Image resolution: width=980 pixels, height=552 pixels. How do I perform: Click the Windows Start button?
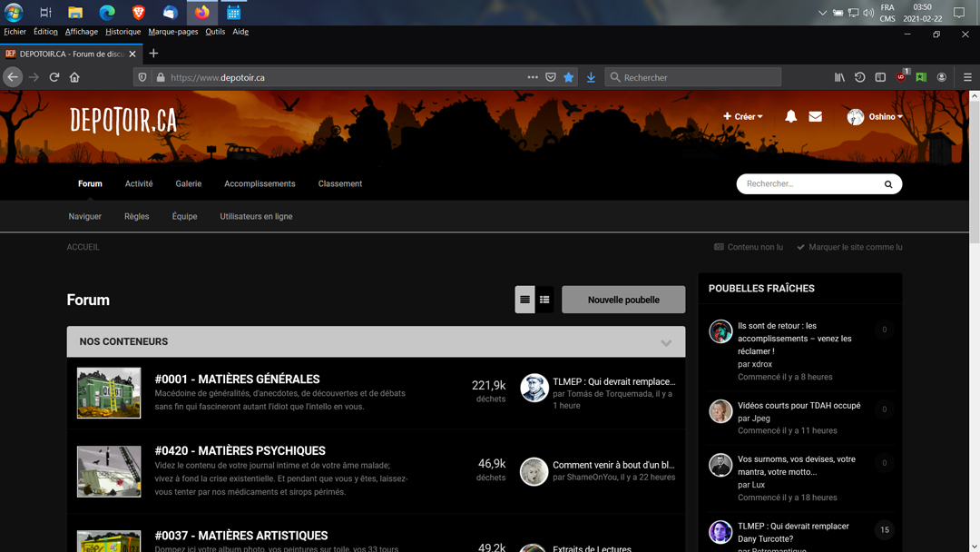[13, 12]
